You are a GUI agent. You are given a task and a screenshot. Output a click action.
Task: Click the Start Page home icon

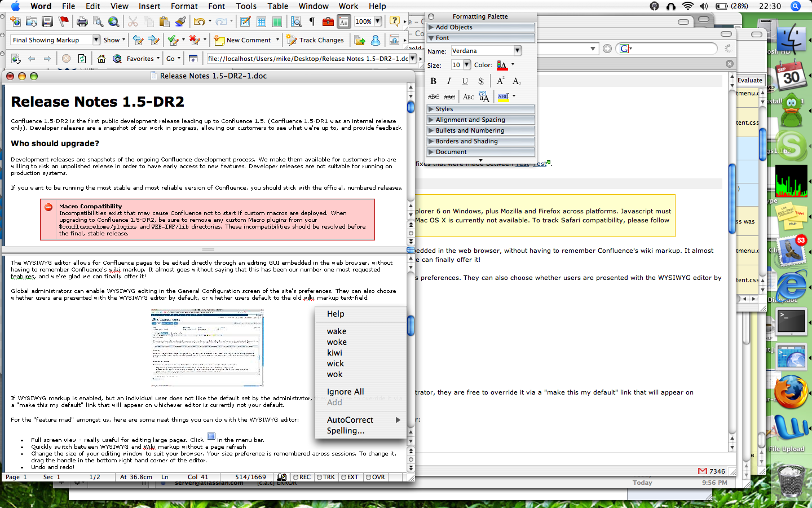pyautogui.click(x=101, y=58)
